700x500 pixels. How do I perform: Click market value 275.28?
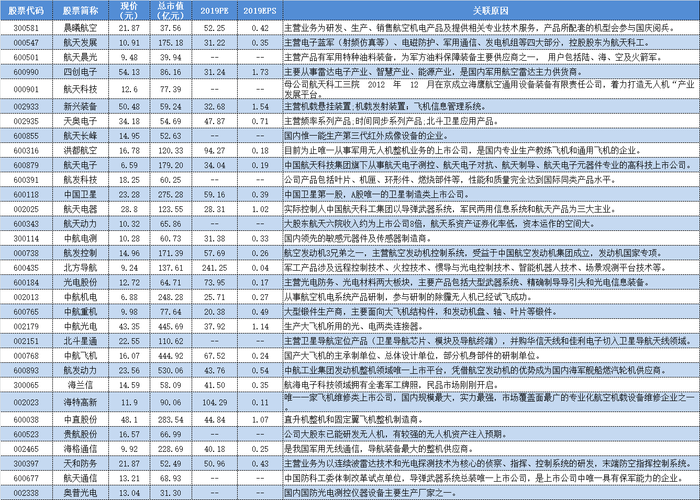[171, 195]
